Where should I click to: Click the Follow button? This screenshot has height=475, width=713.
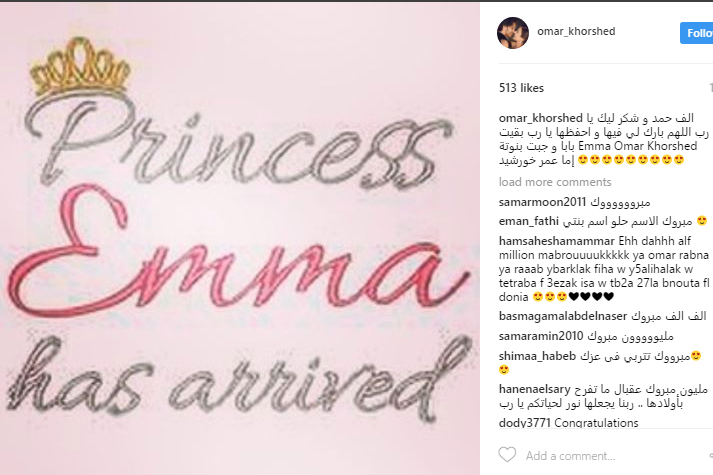[x=697, y=33]
